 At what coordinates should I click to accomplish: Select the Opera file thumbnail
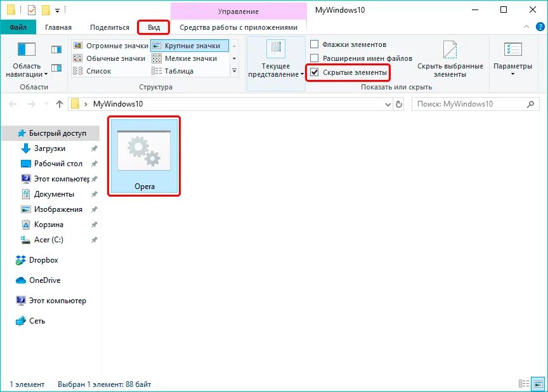(x=144, y=156)
